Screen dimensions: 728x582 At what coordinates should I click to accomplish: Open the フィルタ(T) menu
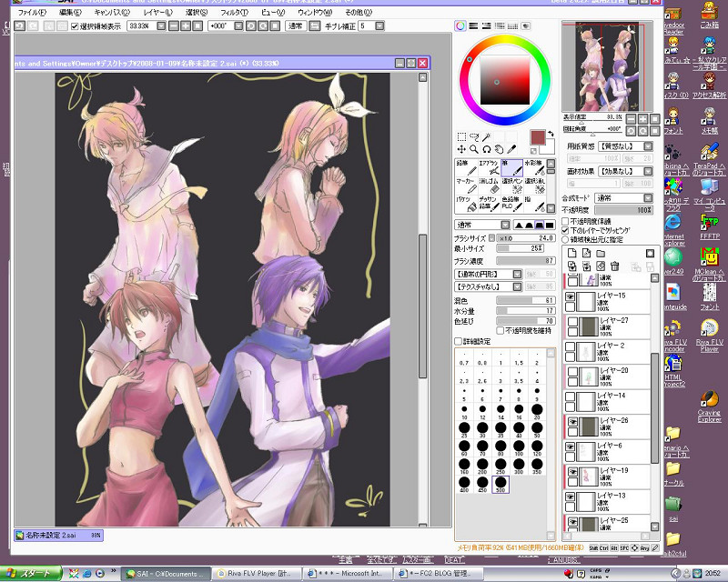(x=234, y=12)
